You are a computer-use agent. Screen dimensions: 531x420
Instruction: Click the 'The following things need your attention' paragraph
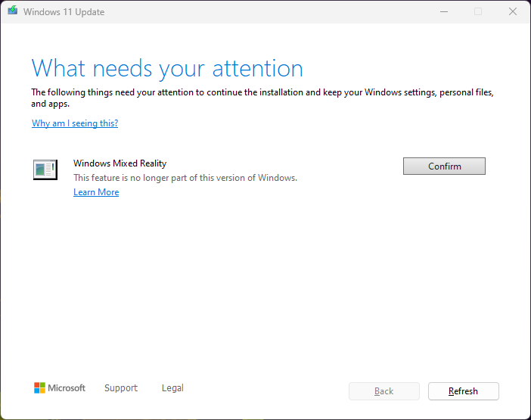click(262, 98)
